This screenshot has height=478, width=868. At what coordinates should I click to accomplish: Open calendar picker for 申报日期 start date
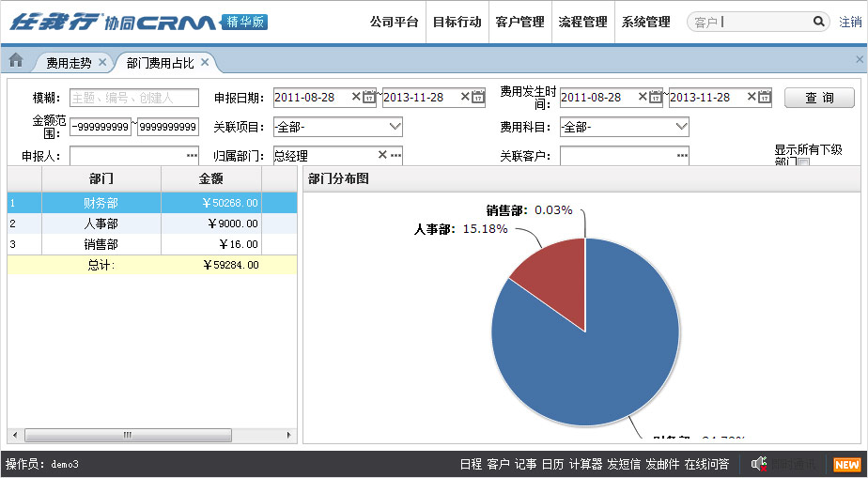(x=369, y=98)
